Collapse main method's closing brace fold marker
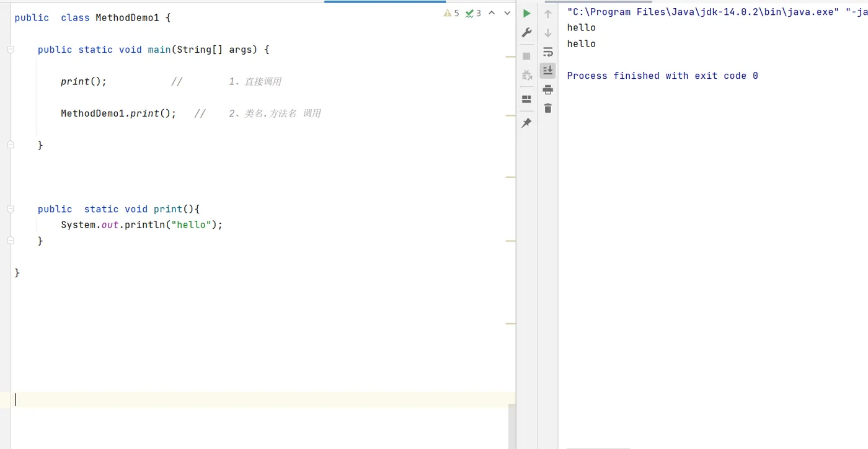Viewport: 868px width, 449px height. pyautogui.click(x=11, y=144)
